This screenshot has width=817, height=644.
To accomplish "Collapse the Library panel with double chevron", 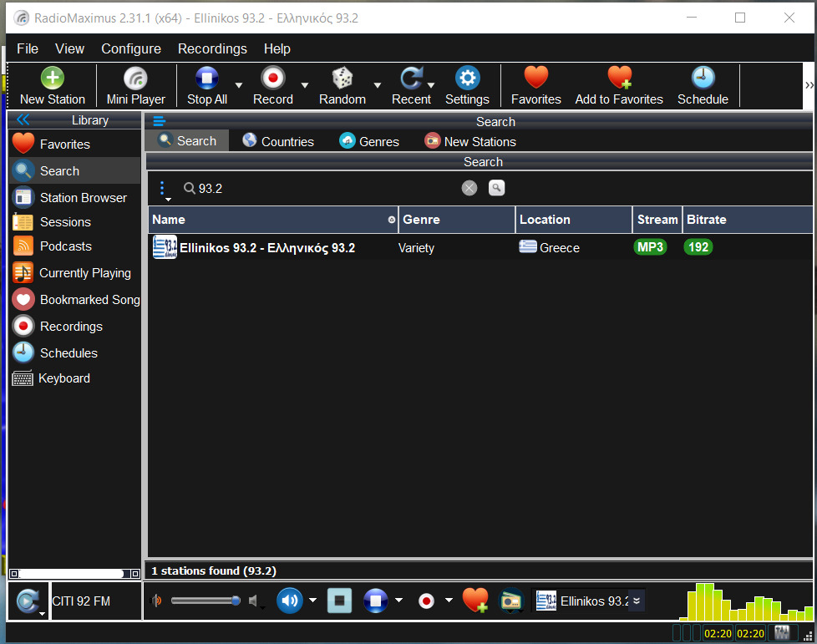I will (x=23, y=119).
